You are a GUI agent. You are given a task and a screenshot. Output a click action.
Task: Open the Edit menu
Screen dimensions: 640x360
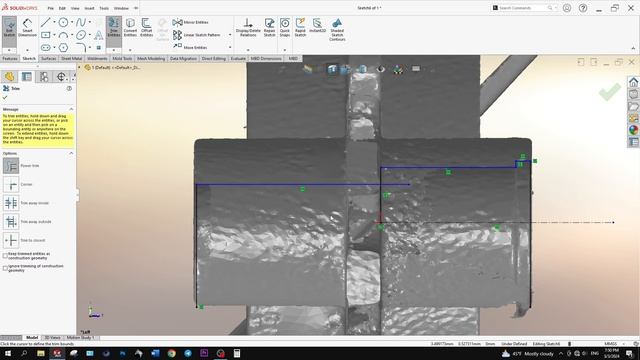(62, 8)
